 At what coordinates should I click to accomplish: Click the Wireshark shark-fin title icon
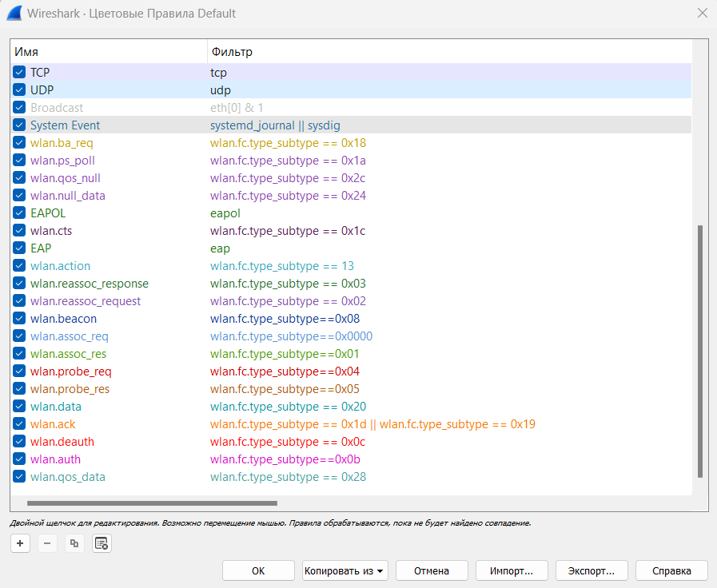(14, 14)
